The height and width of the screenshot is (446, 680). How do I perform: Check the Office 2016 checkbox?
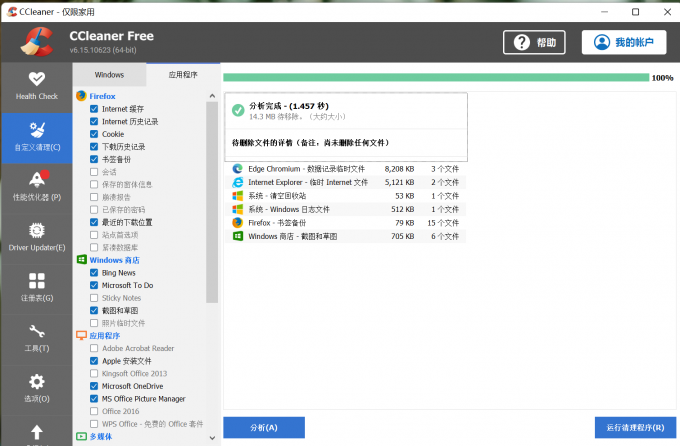coord(94,411)
